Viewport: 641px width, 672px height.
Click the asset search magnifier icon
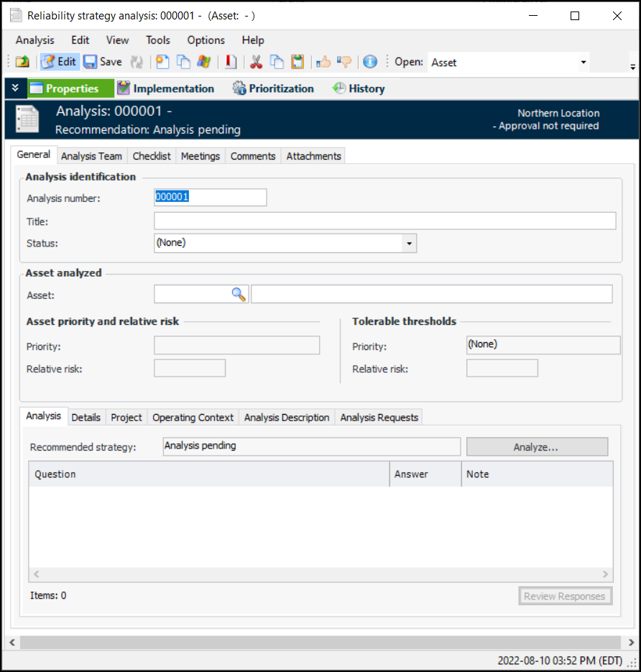coord(239,294)
